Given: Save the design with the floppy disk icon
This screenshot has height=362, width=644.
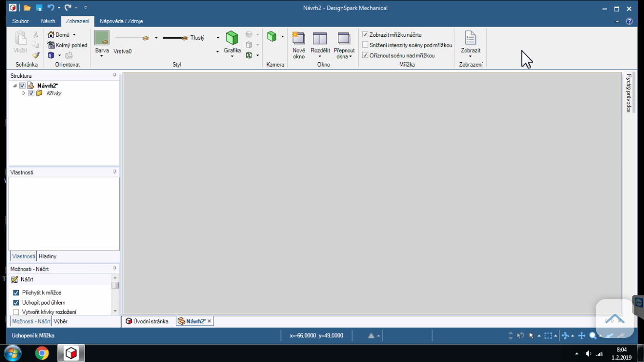Looking at the screenshot, I should pyautogui.click(x=39, y=8).
